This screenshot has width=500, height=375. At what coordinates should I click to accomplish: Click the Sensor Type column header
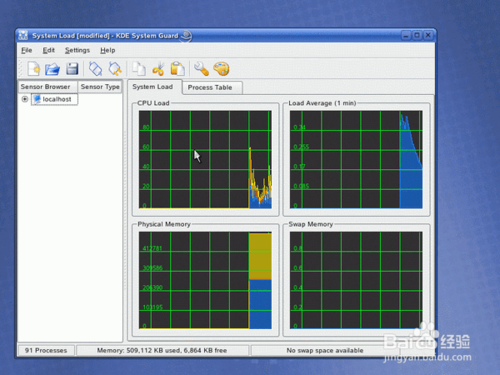coord(100,87)
